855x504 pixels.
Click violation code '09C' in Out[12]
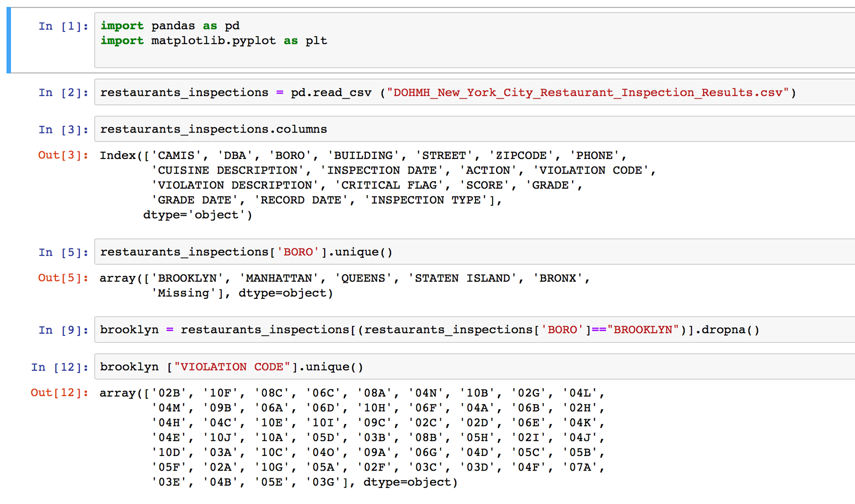(375, 423)
